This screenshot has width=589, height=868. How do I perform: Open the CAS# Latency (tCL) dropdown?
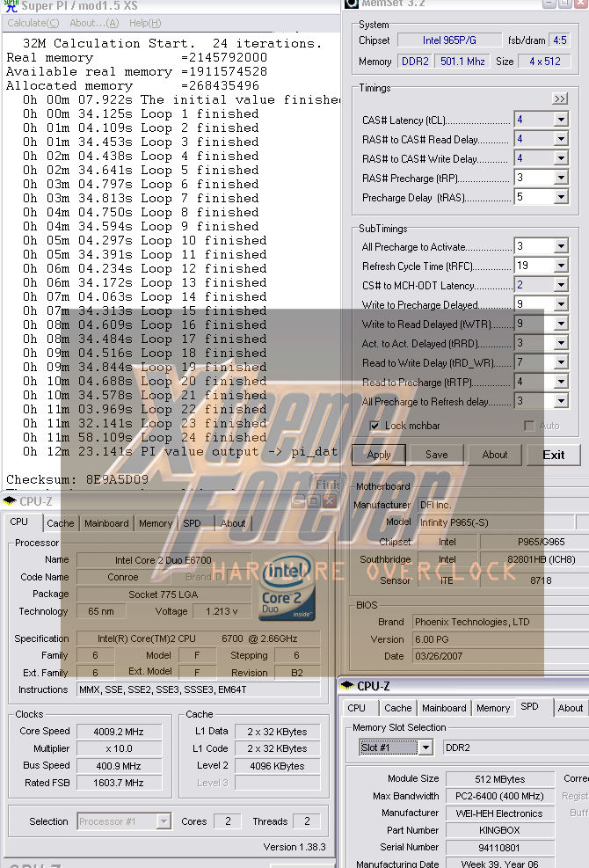pos(561,120)
